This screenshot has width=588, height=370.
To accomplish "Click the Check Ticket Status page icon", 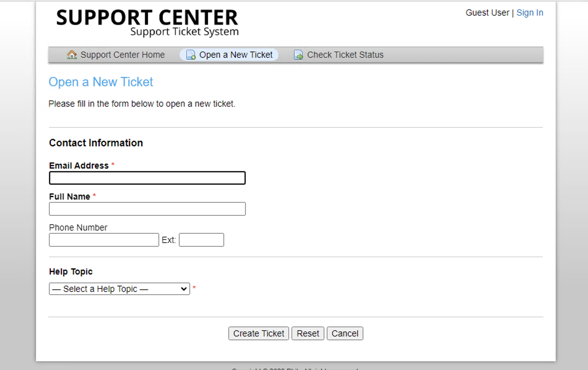I will click(x=298, y=55).
